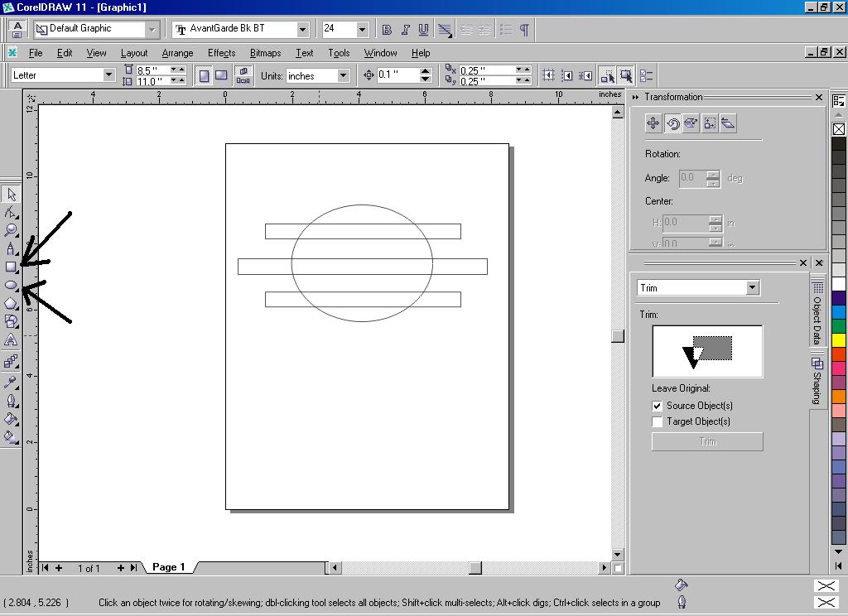The height and width of the screenshot is (616, 848).
Task: Open the Arrange menu
Action: click(177, 52)
